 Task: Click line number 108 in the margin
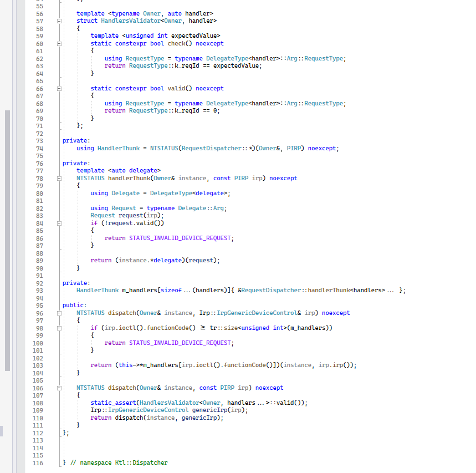tap(38, 403)
